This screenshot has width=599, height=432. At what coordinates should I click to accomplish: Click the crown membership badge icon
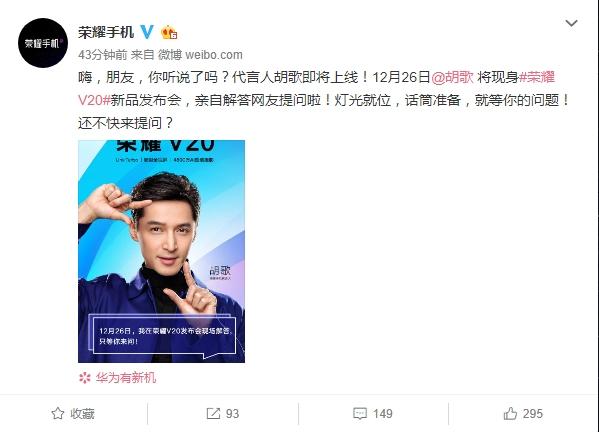point(169,32)
